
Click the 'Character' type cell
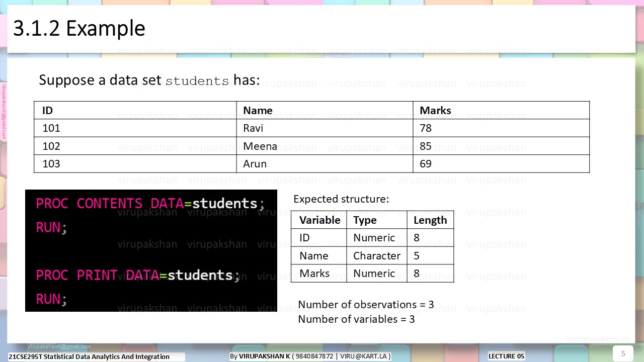coord(377,256)
